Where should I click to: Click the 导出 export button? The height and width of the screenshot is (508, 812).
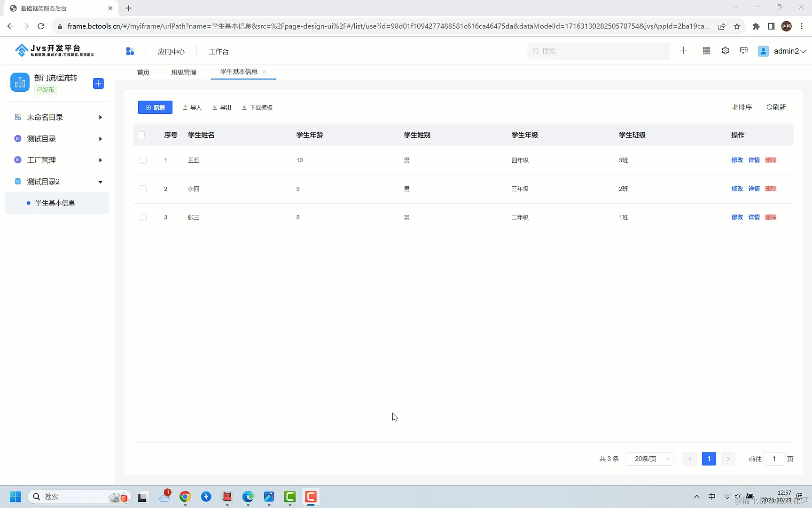(x=222, y=107)
